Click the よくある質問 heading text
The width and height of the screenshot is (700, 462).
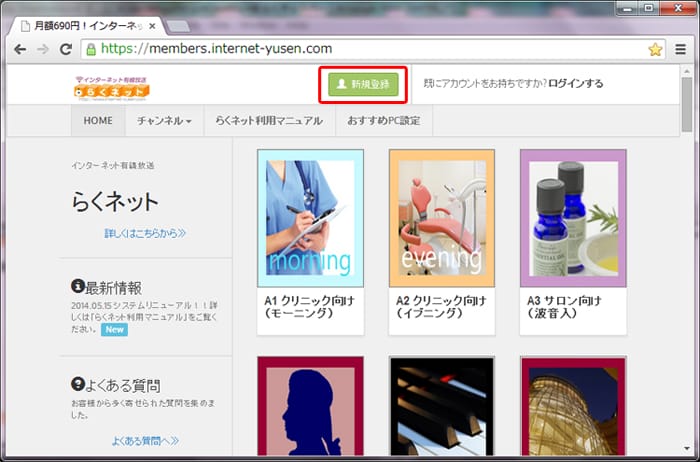tap(123, 385)
